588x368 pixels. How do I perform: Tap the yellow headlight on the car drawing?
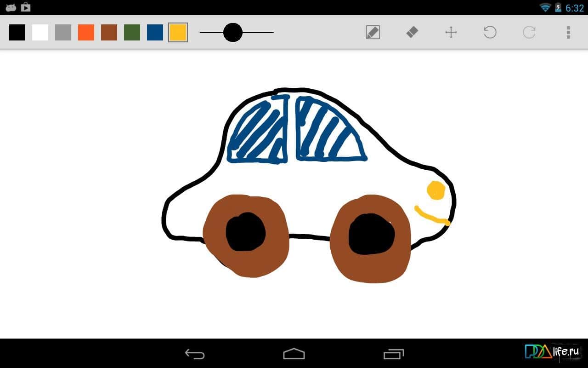point(436,190)
